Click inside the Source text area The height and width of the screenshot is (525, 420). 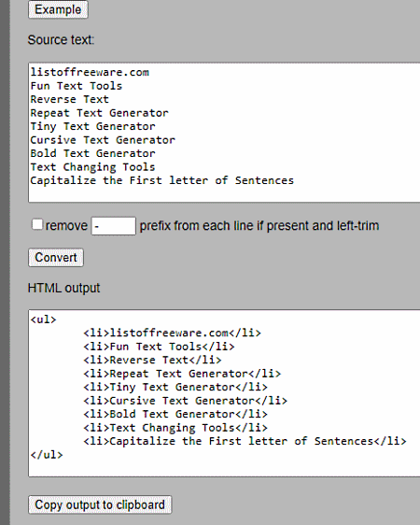tap(224, 133)
